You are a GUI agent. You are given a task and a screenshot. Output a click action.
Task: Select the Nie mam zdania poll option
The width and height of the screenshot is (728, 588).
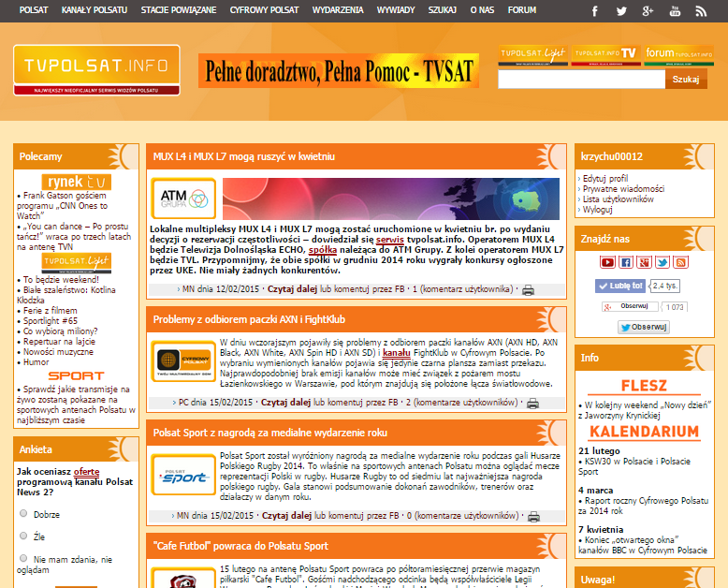(x=23, y=558)
